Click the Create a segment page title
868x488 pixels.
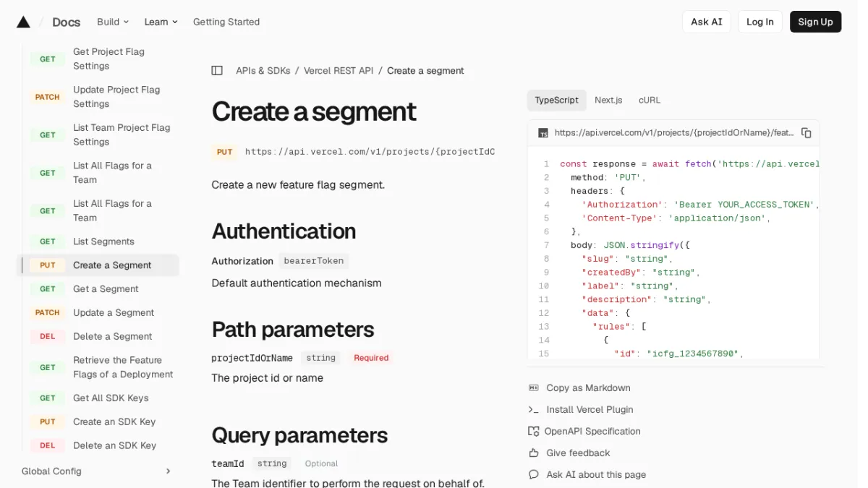click(313, 111)
